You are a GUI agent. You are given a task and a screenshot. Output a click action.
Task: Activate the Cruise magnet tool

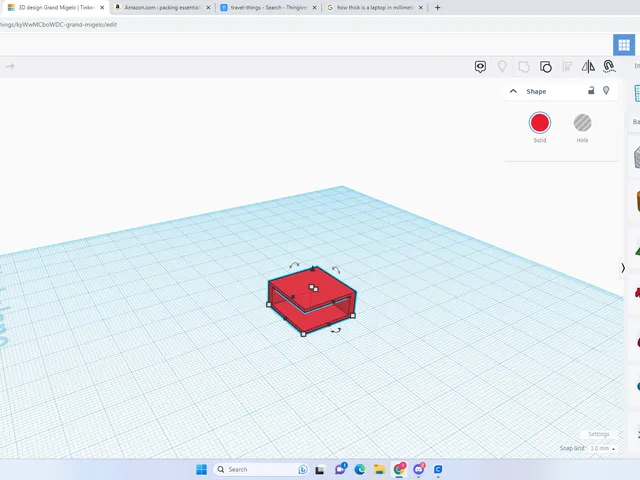[609, 67]
